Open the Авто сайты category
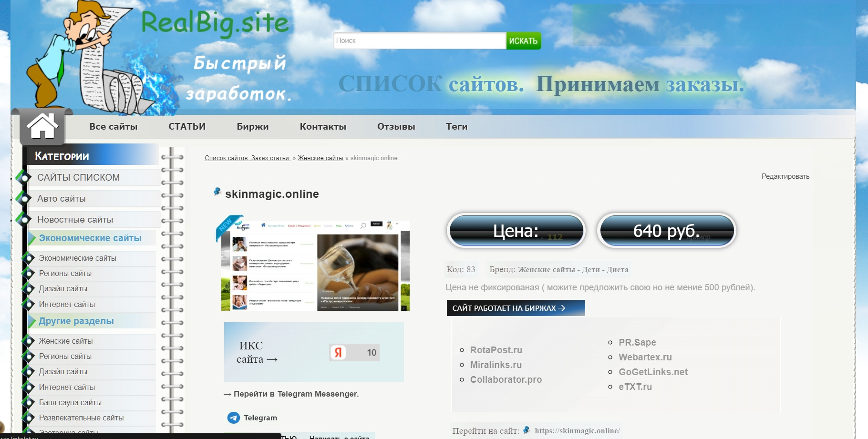 62,199
